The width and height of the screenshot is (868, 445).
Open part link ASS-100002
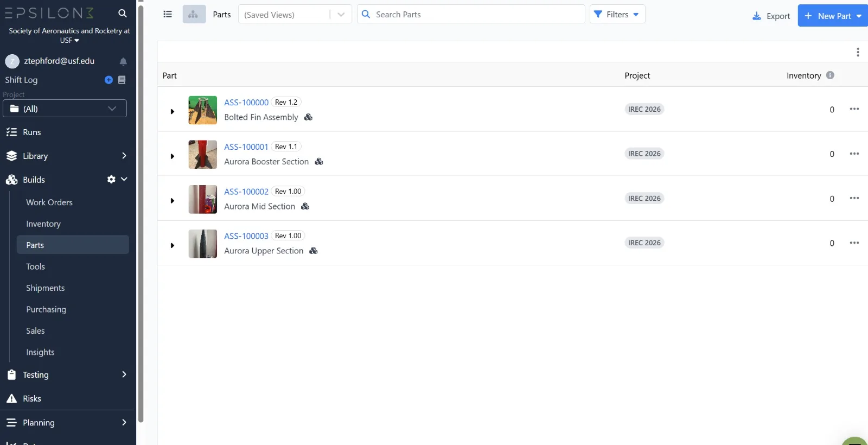pyautogui.click(x=246, y=192)
